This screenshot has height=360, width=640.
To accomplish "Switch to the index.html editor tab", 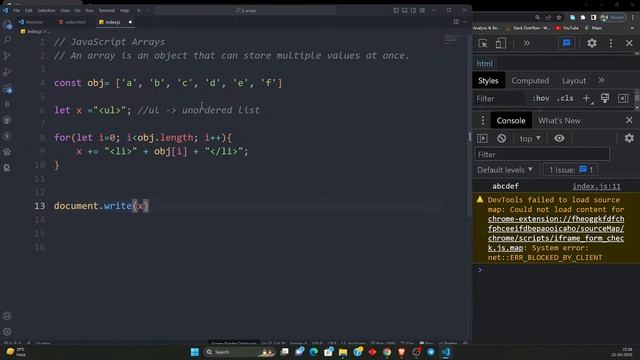I will (72, 22).
